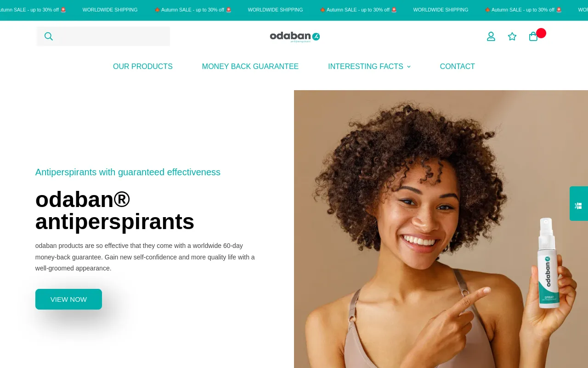Click the rightmost Autumn SALE banner announcement
The width and height of the screenshot is (588, 368).
[523, 10]
